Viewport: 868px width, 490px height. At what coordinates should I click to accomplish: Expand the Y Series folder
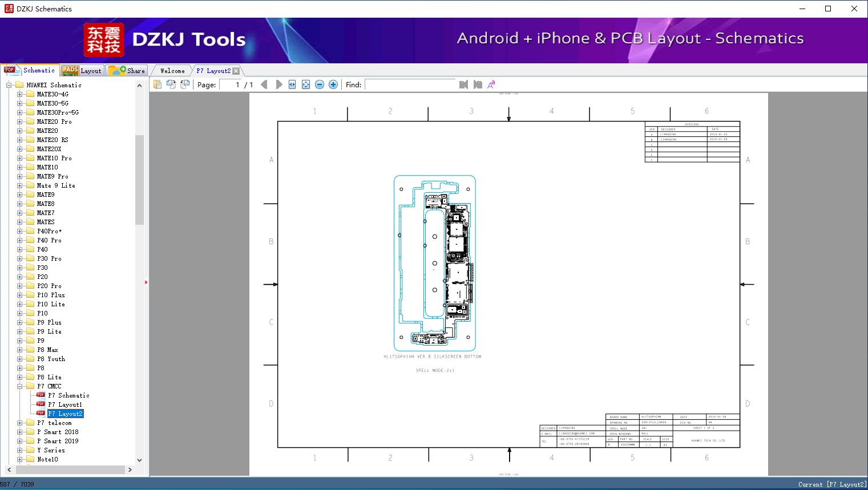point(19,450)
